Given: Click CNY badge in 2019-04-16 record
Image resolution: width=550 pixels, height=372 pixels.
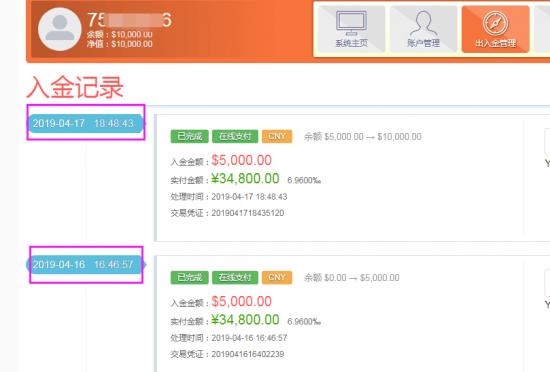Looking at the screenshot, I should 277,278.
